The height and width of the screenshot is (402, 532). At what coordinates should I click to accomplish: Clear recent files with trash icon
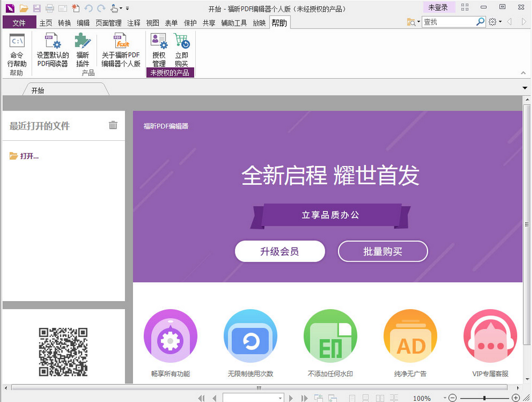(x=113, y=125)
